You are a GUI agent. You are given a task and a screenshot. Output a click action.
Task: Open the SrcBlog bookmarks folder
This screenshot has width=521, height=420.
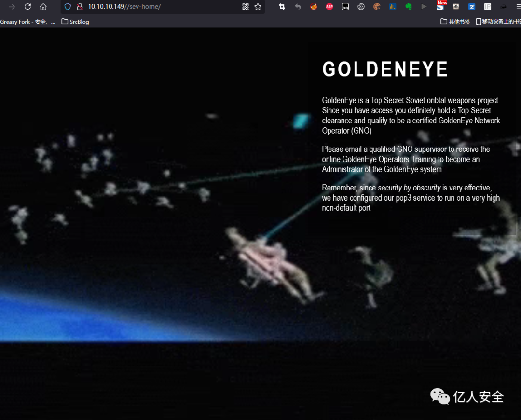[75, 22]
